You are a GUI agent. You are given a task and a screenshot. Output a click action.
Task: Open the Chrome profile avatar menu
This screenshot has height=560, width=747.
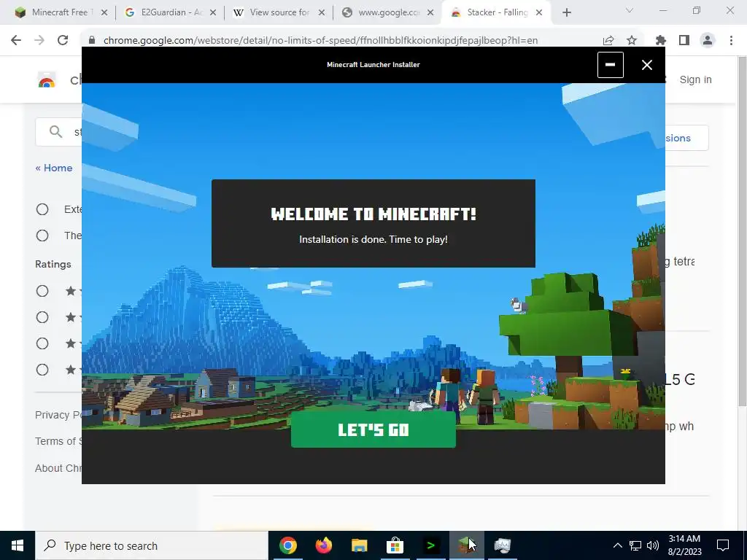tap(708, 41)
